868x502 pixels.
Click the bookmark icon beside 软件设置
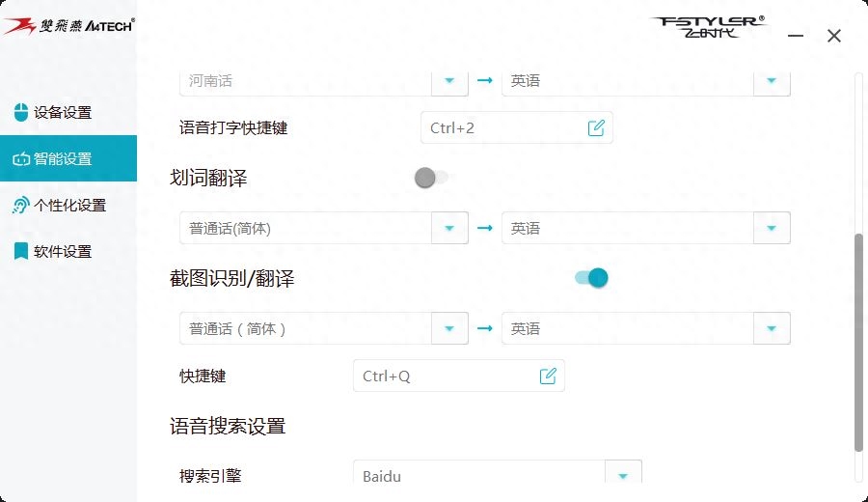21,251
